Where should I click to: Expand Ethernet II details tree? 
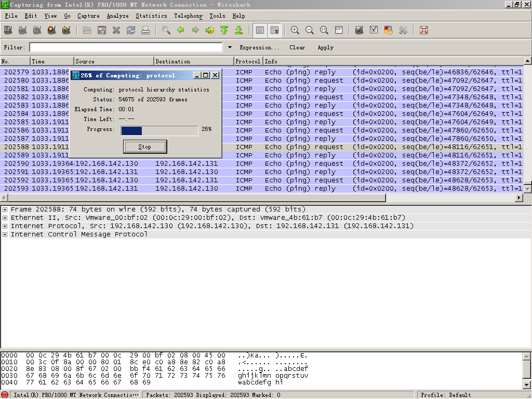(x=5, y=218)
